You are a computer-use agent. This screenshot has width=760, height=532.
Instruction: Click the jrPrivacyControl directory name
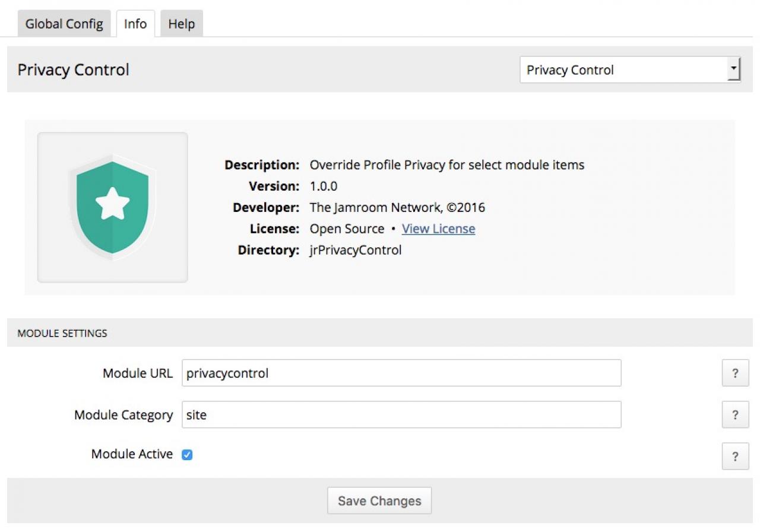point(356,250)
